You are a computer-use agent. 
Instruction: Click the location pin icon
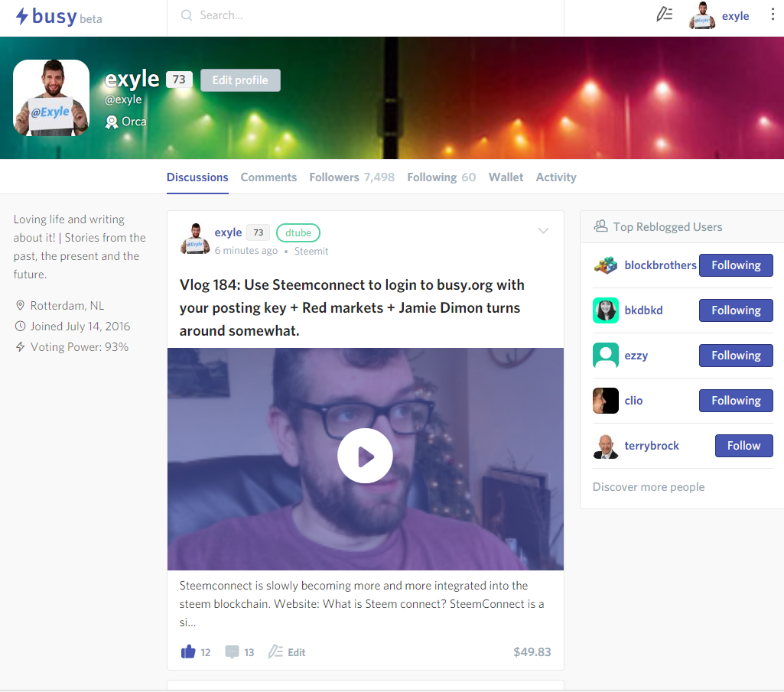tap(20, 306)
